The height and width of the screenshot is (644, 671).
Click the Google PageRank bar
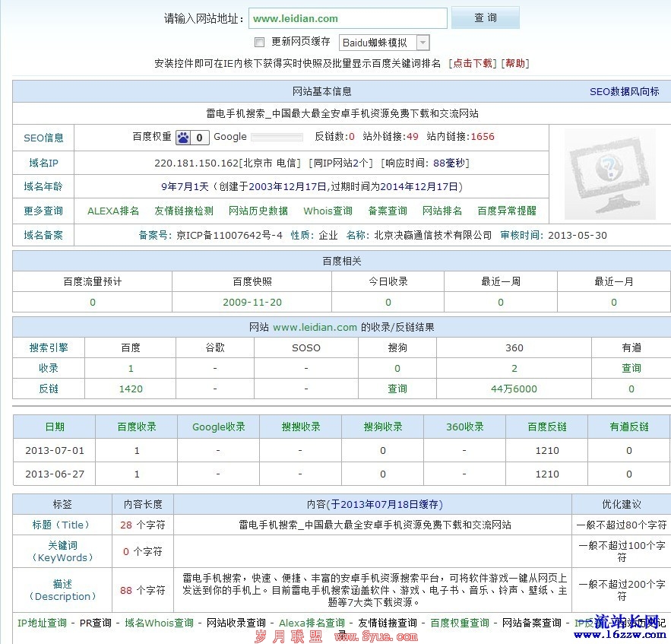tap(277, 137)
